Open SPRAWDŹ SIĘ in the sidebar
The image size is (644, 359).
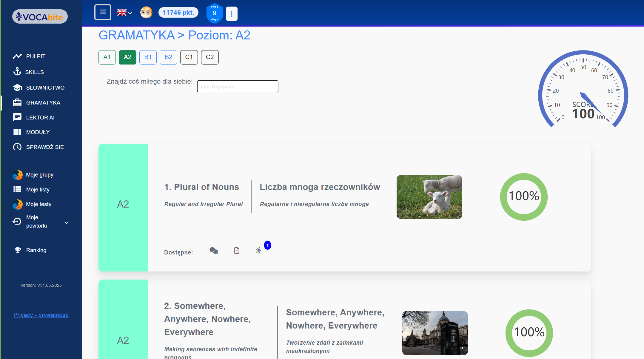pyautogui.click(x=45, y=147)
